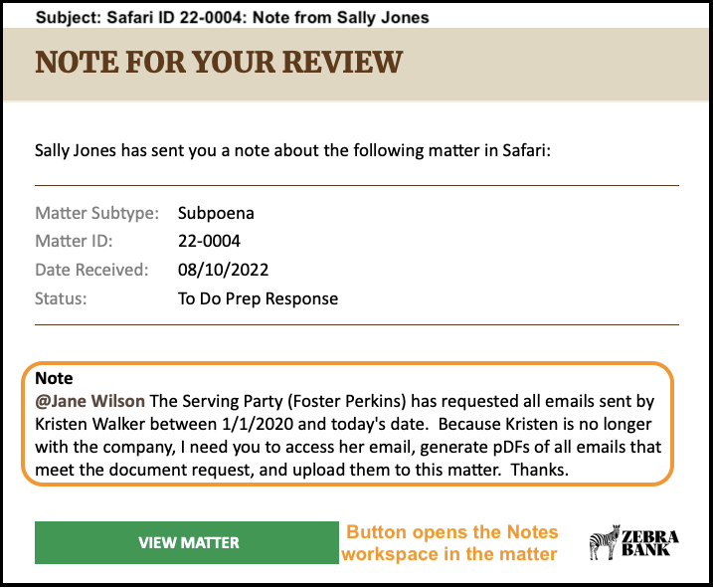
Task: Click the Matter ID label
Action: click(x=74, y=241)
